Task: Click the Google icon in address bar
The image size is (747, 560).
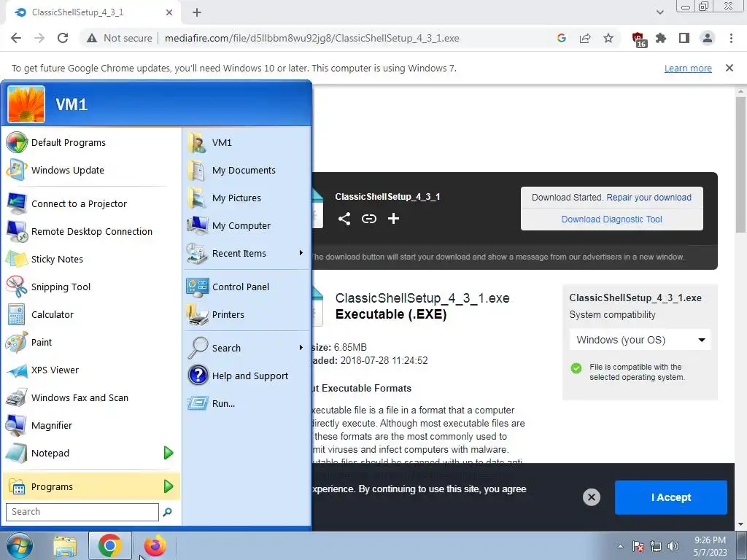Action: (x=562, y=38)
